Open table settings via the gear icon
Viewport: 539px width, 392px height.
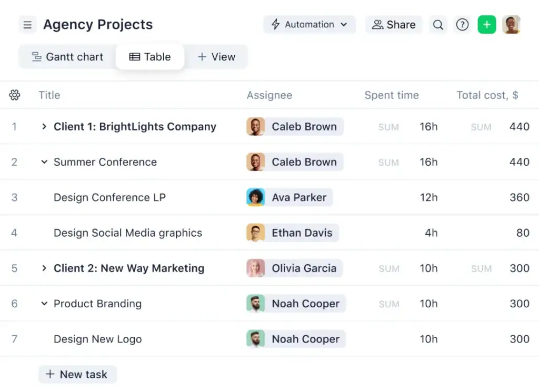(x=14, y=95)
